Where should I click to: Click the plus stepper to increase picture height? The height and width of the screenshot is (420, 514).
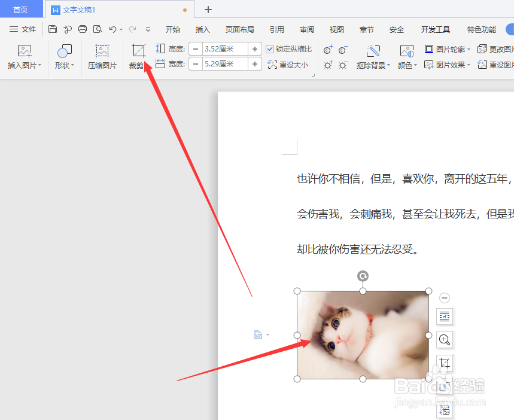[x=255, y=49]
